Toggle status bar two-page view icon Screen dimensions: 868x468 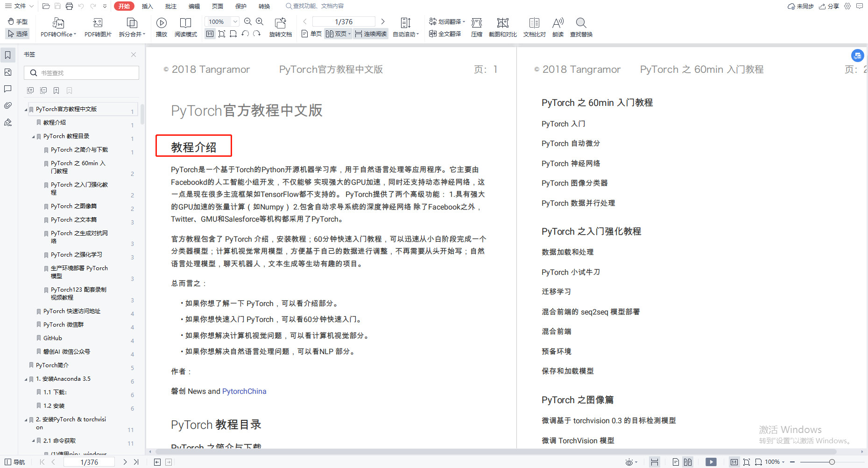click(x=688, y=462)
